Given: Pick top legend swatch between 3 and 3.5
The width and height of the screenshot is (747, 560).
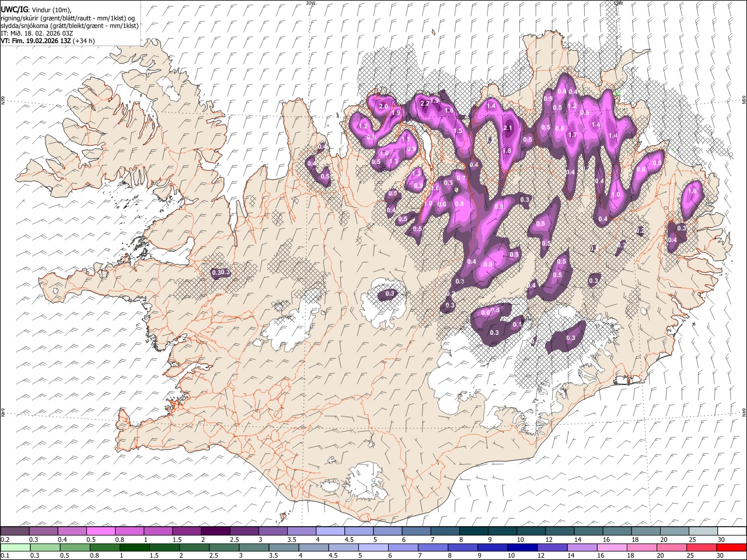Looking at the screenshot, I should (x=273, y=531).
